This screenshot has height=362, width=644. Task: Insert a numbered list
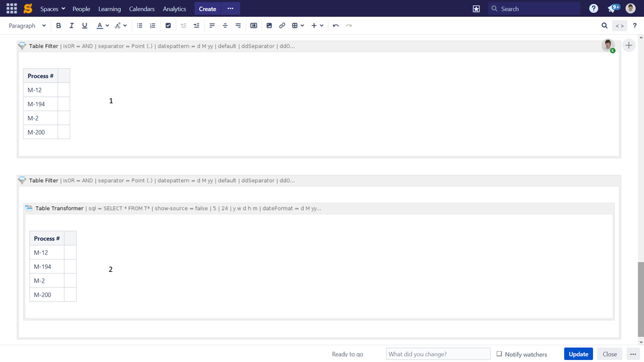(153, 26)
